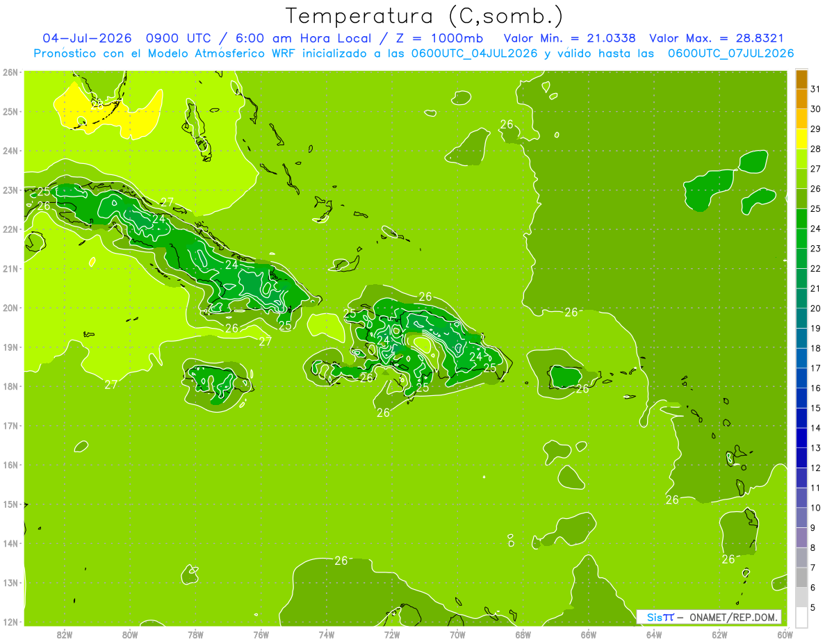Click the gray colorbar swatch between 6 and 7
This screenshot has width=834, height=644.
click(x=801, y=577)
